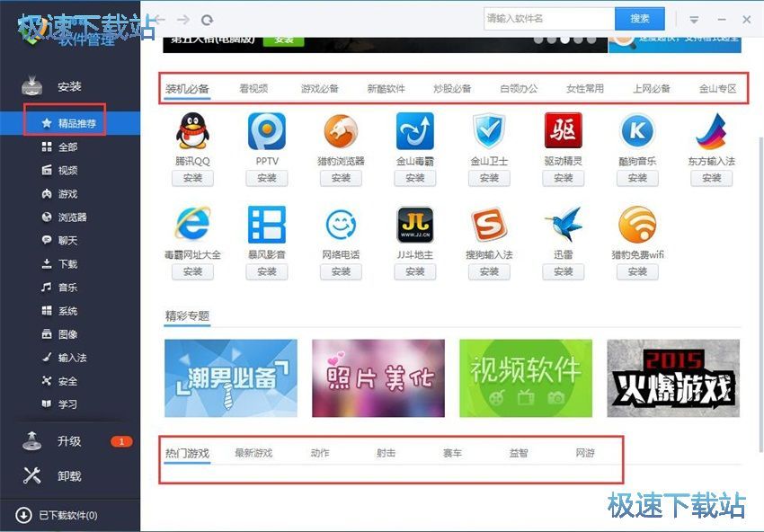
Task: Open the 2015 火爆游戏 banner
Action: [x=673, y=378]
